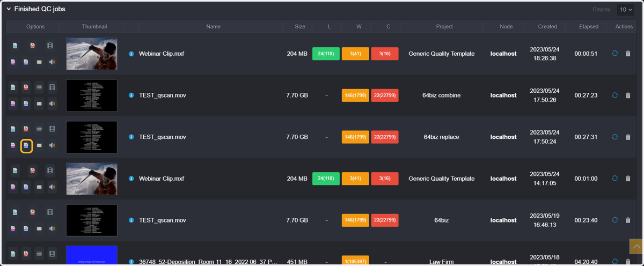This screenshot has height=266, width=644.
Task: Open audio speaker icon for 64biz replace job
Action: tap(52, 145)
